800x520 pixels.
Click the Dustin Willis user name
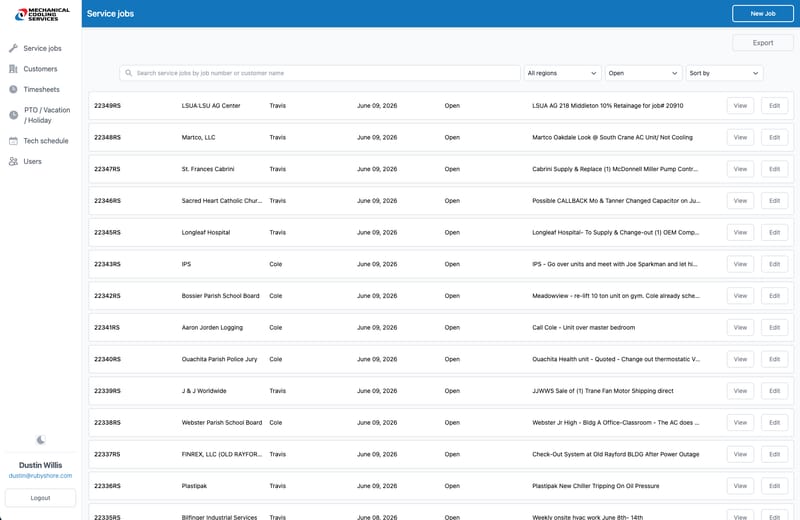coord(40,465)
